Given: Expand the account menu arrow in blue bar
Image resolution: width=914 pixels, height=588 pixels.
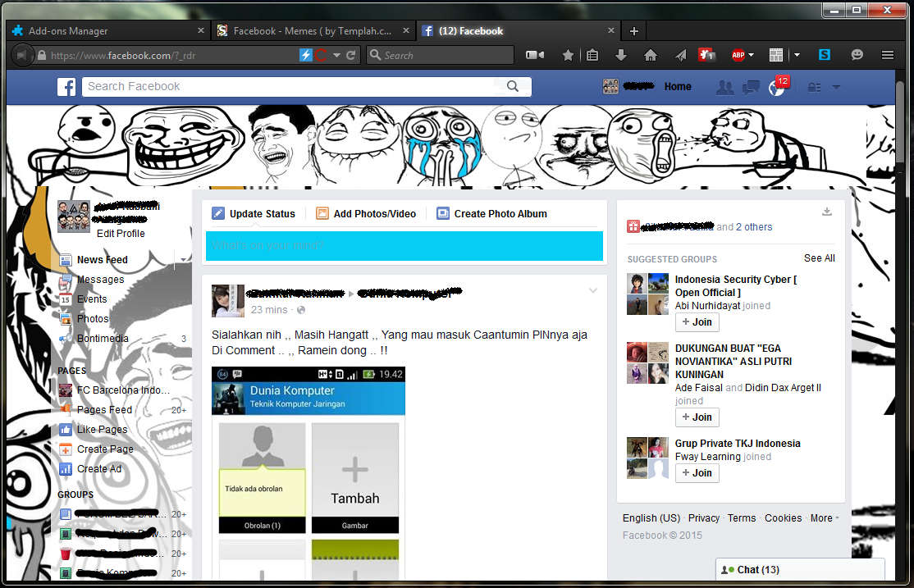Looking at the screenshot, I should click(837, 88).
